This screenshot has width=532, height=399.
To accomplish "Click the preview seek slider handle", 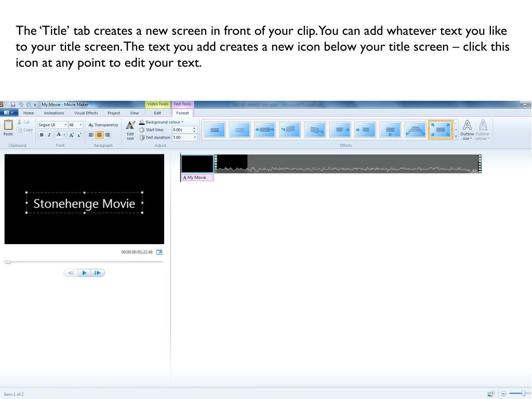I will (7, 262).
